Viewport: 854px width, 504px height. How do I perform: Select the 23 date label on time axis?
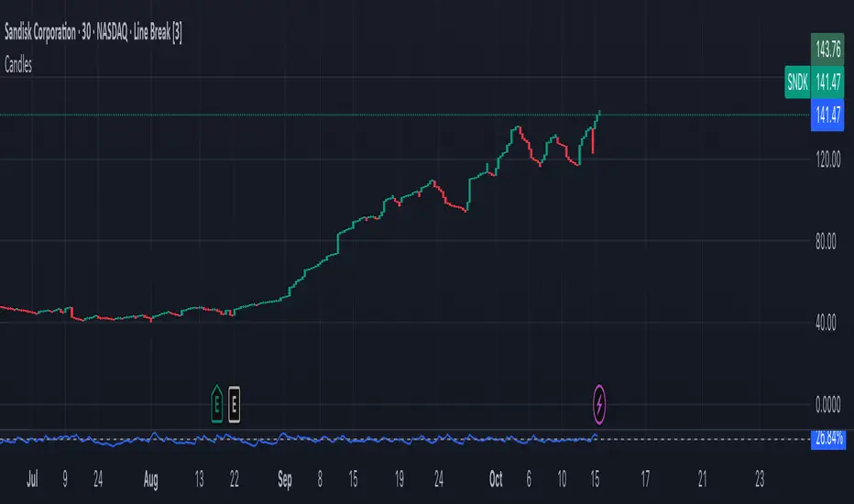point(760,477)
